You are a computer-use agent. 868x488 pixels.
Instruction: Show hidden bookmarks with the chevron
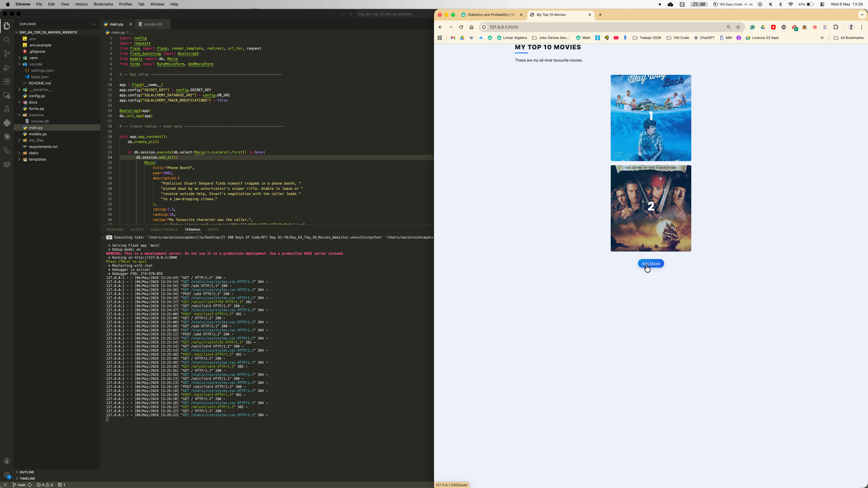click(x=822, y=38)
